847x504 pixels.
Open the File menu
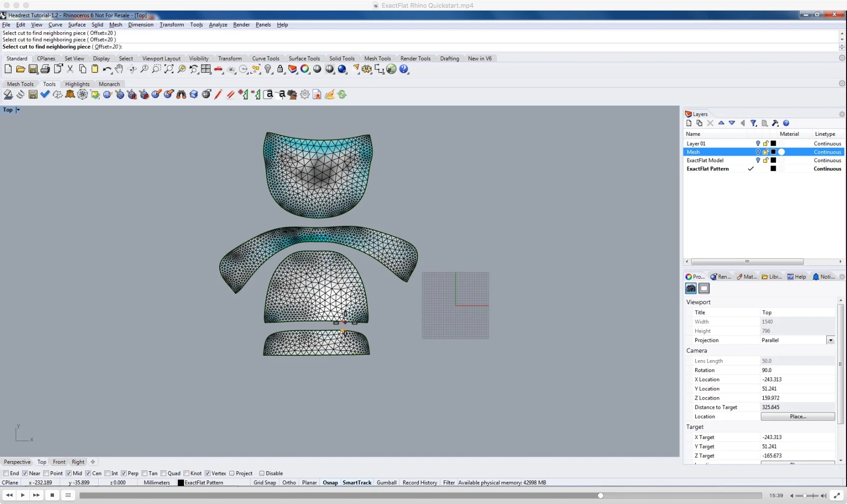pos(6,25)
